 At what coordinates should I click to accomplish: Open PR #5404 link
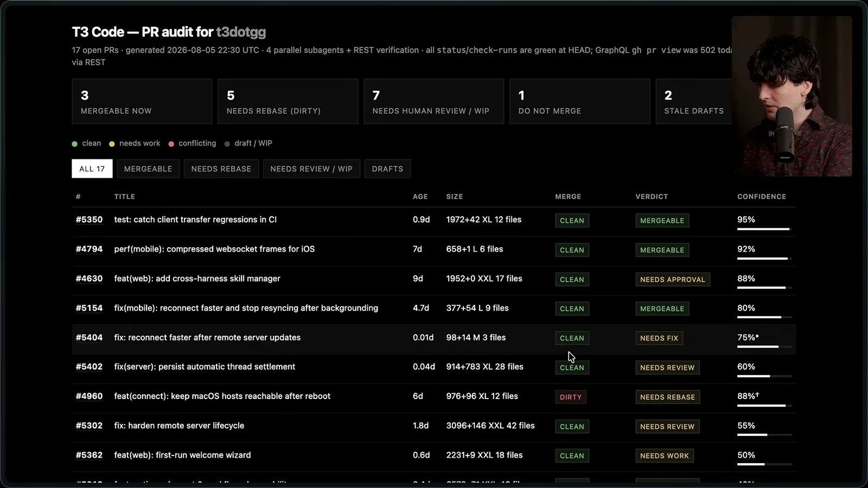(x=89, y=337)
